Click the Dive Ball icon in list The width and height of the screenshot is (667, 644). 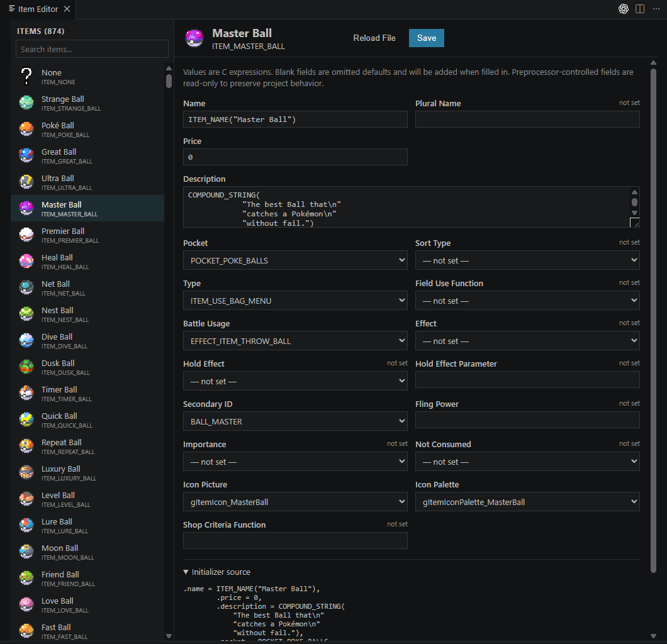coord(26,340)
